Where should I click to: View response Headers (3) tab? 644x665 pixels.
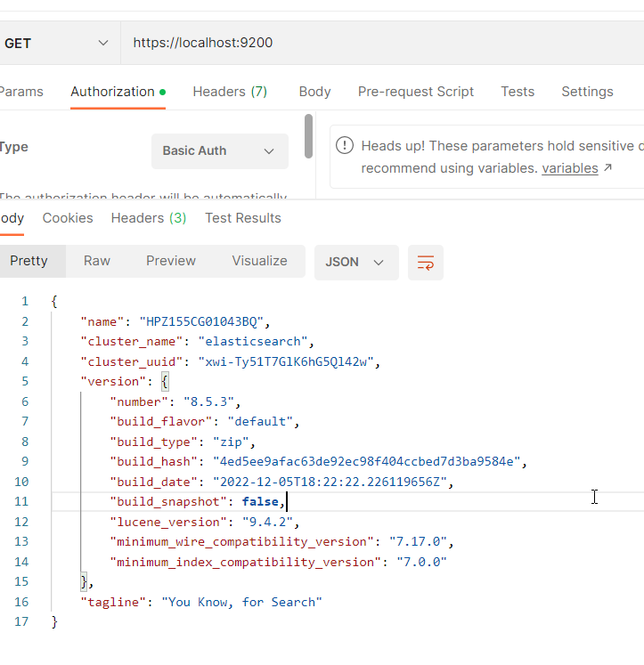(149, 218)
